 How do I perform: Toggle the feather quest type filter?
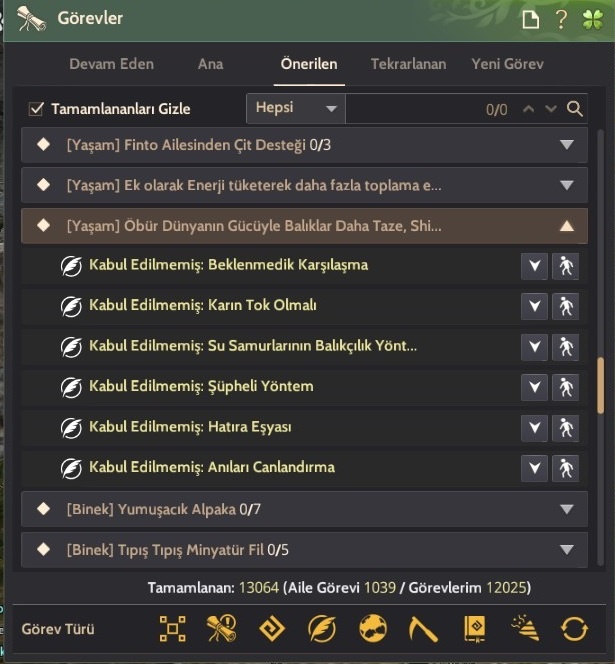coord(322,628)
